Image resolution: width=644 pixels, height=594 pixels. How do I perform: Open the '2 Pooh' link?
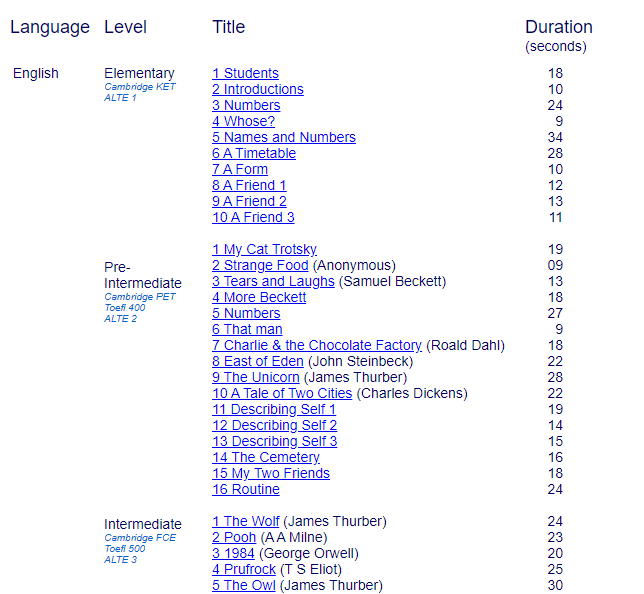(x=234, y=538)
